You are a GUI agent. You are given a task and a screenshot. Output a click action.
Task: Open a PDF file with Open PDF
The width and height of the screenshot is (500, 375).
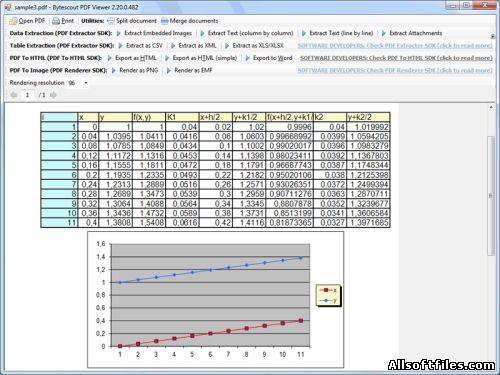pyautogui.click(x=27, y=21)
